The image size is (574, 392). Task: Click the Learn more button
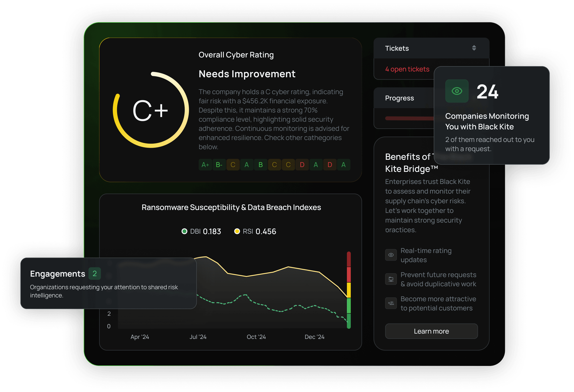click(431, 331)
